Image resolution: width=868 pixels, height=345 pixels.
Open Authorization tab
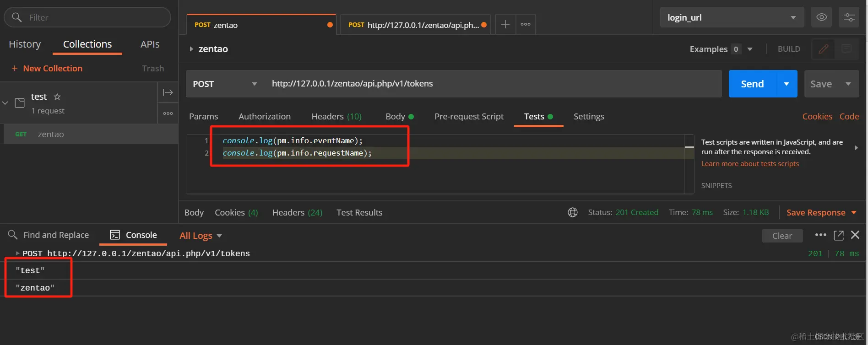(265, 116)
